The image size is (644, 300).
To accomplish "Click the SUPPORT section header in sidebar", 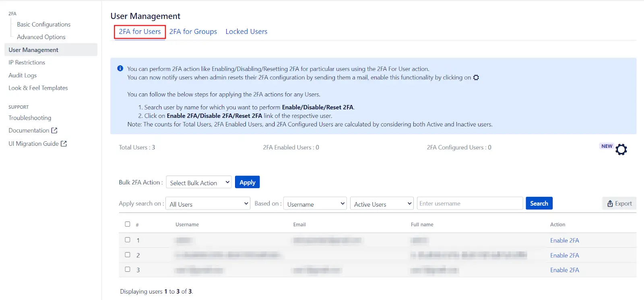I will click(x=19, y=107).
